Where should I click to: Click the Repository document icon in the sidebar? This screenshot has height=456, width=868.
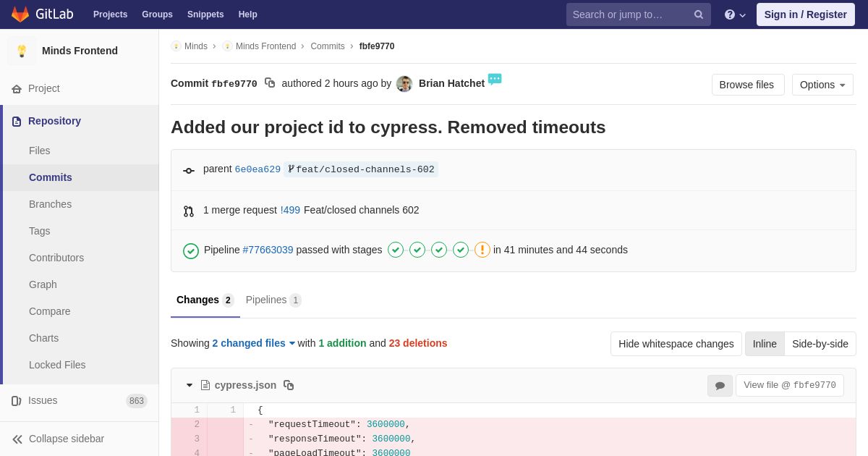click(17, 122)
